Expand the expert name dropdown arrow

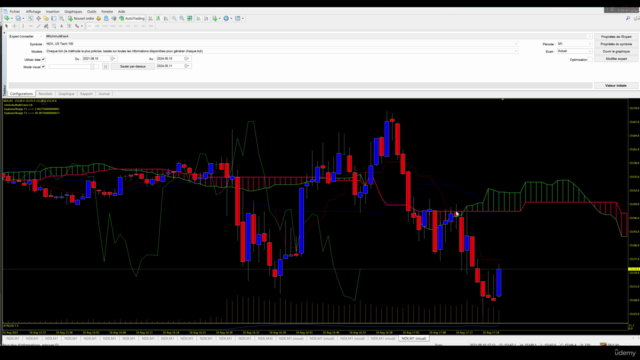tap(589, 36)
